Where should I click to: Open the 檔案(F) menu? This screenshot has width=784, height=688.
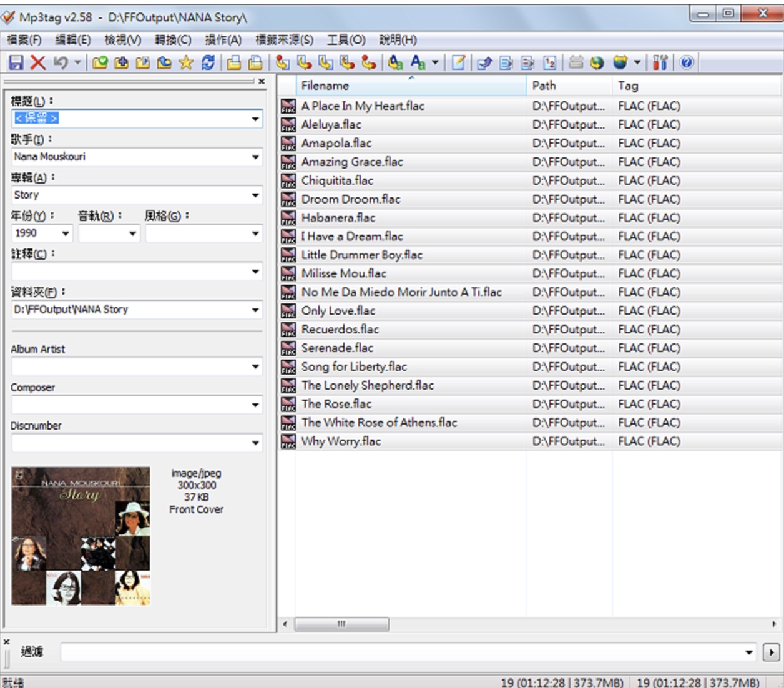point(24,40)
